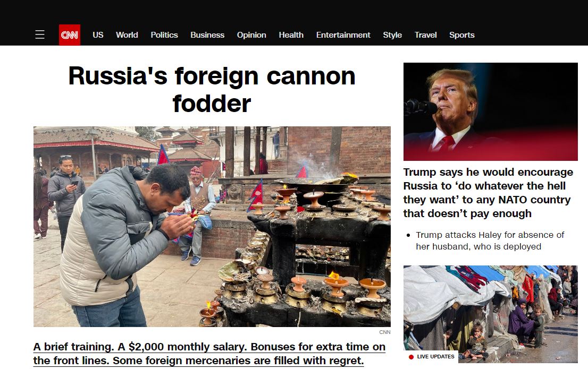Read the Trump attacks Haley bullet link
Image resolution: width=588 pixels, height=369 pixels.
490,241
